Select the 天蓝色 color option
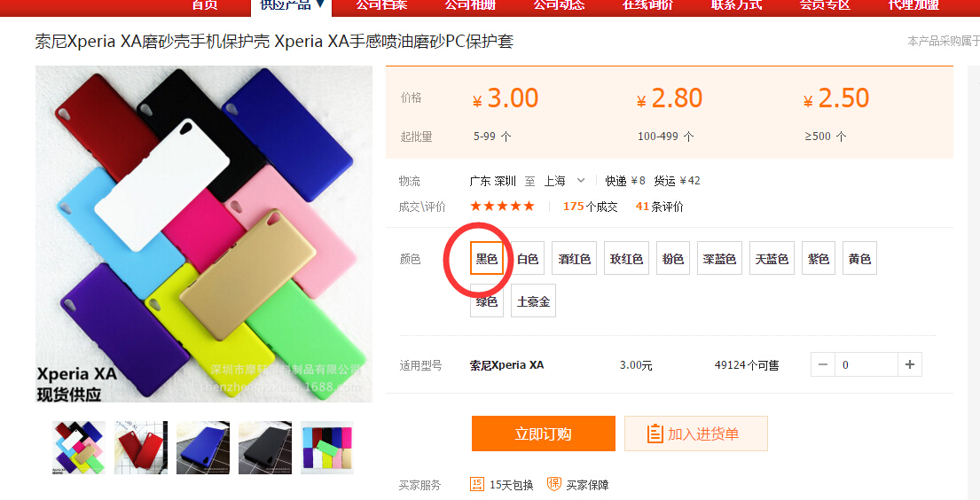Image resolution: width=980 pixels, height=500 pixels. [x=772, y=258]
